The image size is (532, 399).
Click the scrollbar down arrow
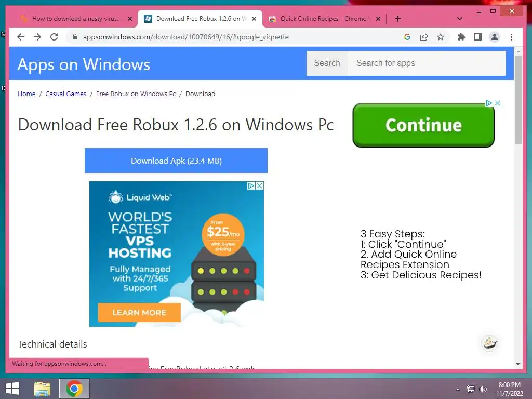point(518,364)
